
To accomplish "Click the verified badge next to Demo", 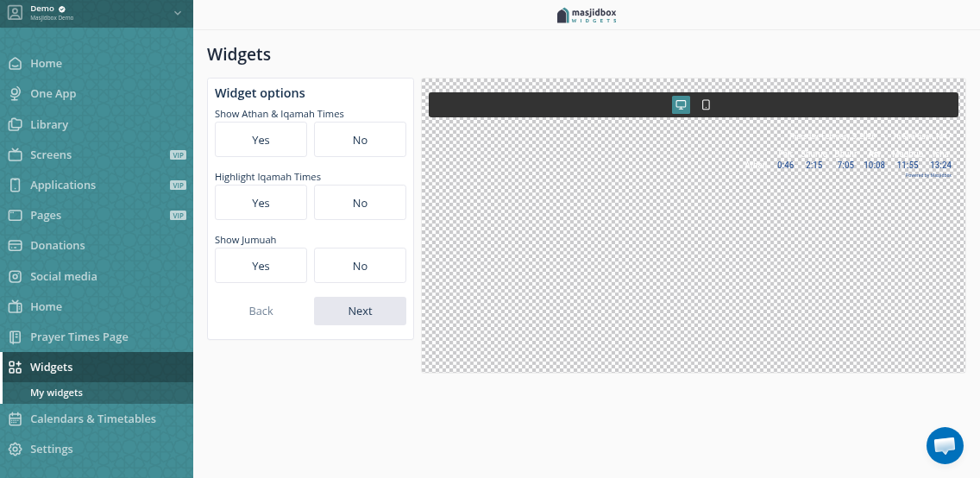I will point(61,9).
